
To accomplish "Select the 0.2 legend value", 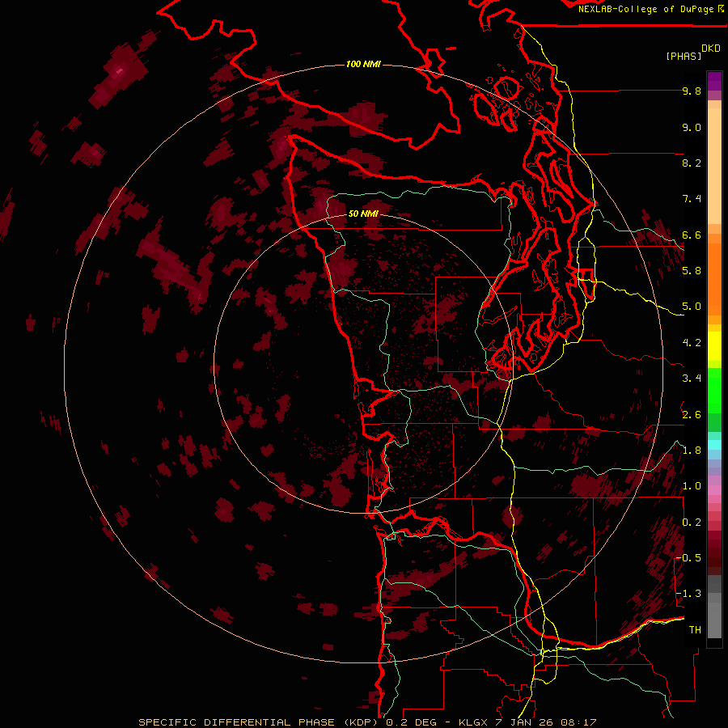I will tap(692, 523).
